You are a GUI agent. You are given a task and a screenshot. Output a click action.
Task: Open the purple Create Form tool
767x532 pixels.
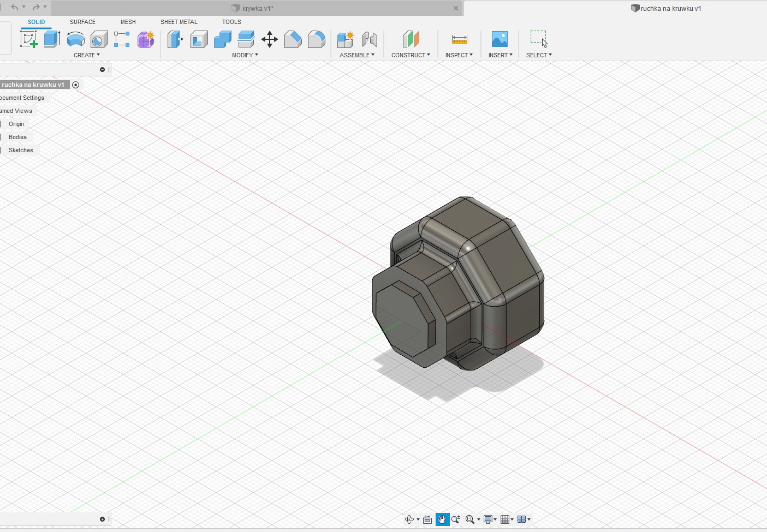146,39
